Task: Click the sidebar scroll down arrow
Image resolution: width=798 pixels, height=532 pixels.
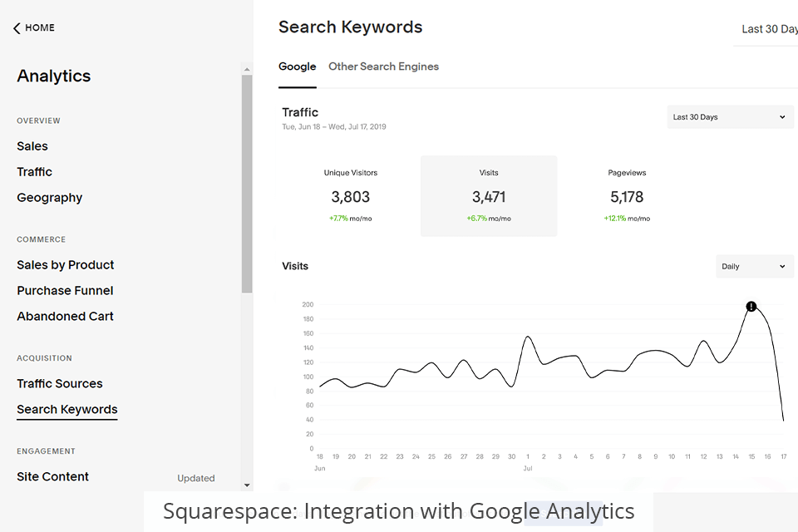Action: coord(247,485)
